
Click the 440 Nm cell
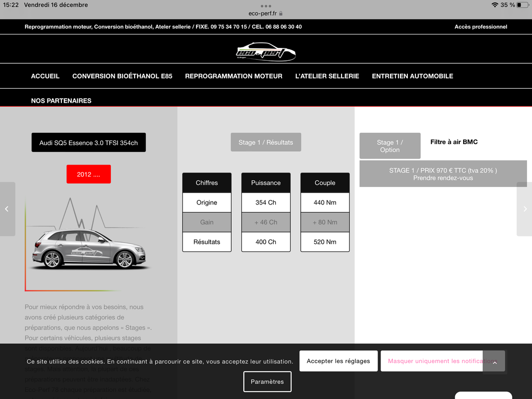pyautogui.click(x=325, y=202)
